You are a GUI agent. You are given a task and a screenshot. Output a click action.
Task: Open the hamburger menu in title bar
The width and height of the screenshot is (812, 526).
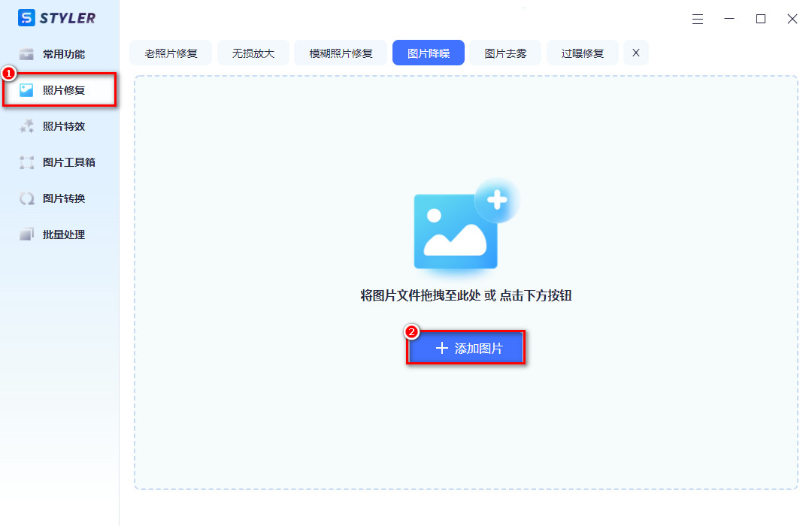point(698,19)
